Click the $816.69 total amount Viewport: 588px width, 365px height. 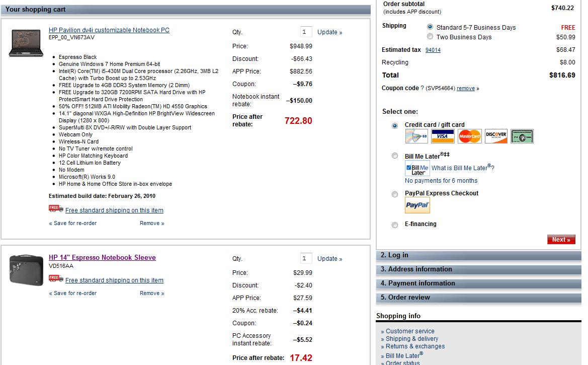(x=562, y=75)
